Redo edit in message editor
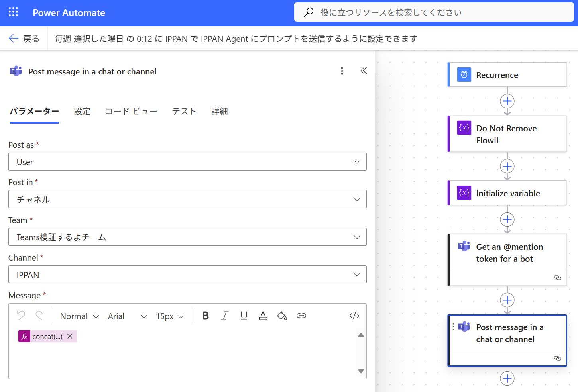578x392 pixels. (x=39, y=316)
